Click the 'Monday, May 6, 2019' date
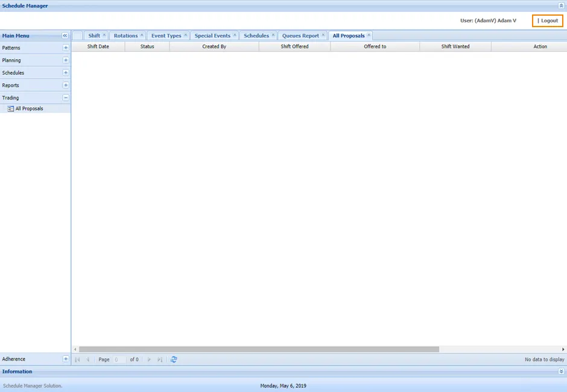Image resolution: width=567 pixels, height=392 pixels. point(283,386)
